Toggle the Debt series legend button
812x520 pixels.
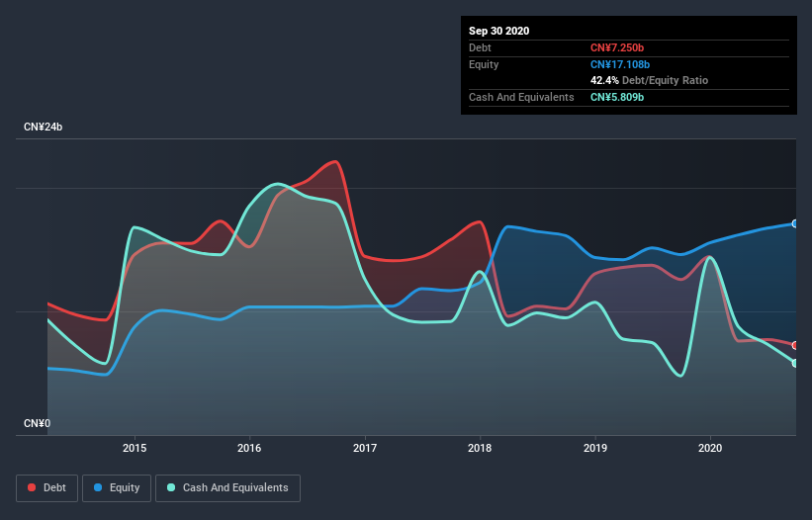click(47, 488)
